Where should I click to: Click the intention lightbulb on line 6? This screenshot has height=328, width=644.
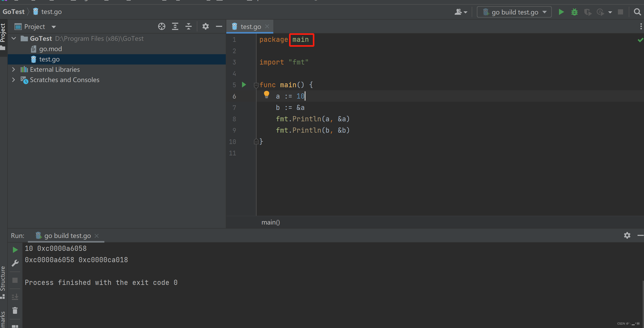point(267,95)
